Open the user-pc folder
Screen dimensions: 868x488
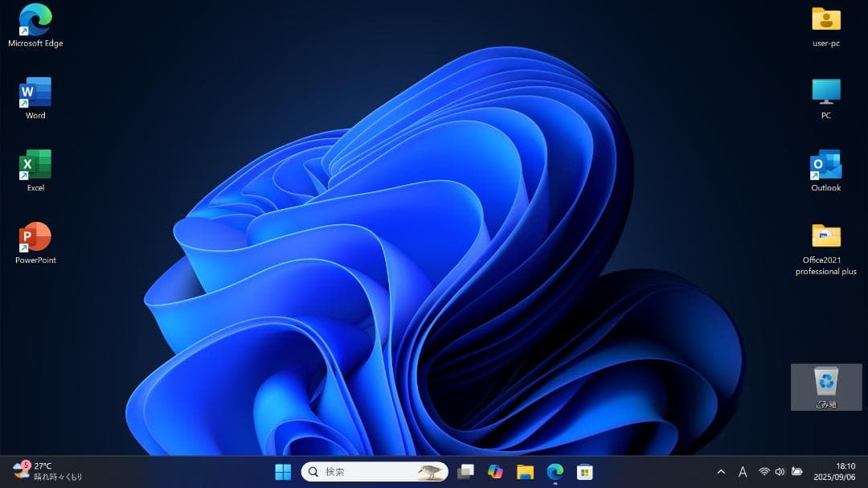pyautogui.click(x=825, y=18)
